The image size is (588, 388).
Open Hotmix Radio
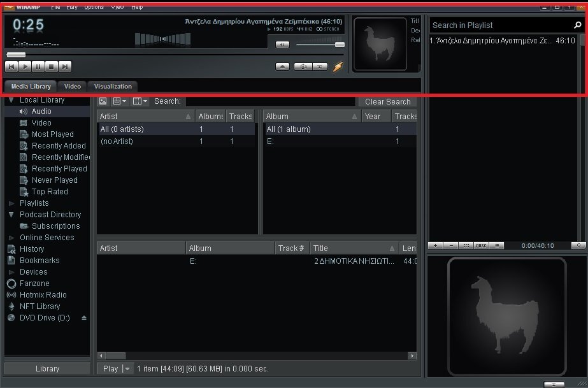point(43,295)
